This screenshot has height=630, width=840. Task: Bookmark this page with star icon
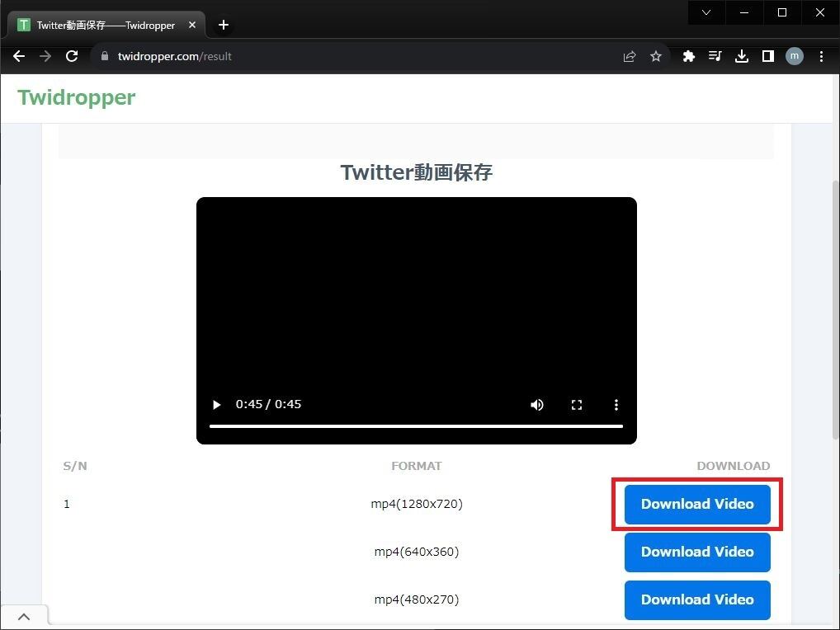click(656, 56)
